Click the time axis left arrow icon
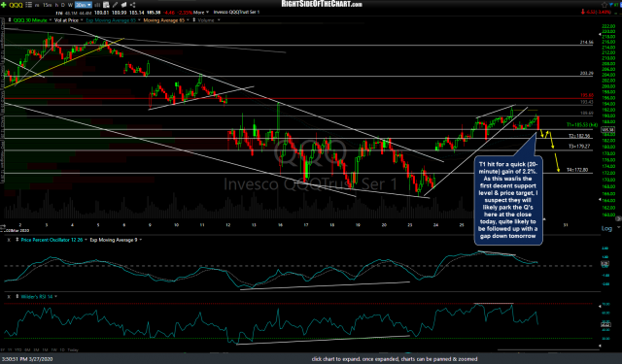The height and width of the screenshot is (364, 622). tap(2, 226)
